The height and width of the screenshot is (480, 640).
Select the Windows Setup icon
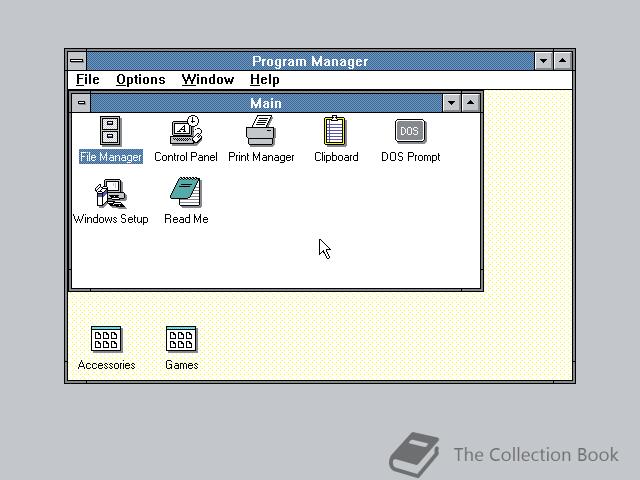[x=110, y=193]
